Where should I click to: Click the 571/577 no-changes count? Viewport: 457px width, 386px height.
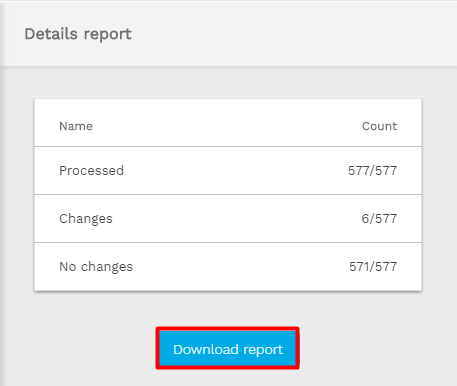[x=373, y=267]
